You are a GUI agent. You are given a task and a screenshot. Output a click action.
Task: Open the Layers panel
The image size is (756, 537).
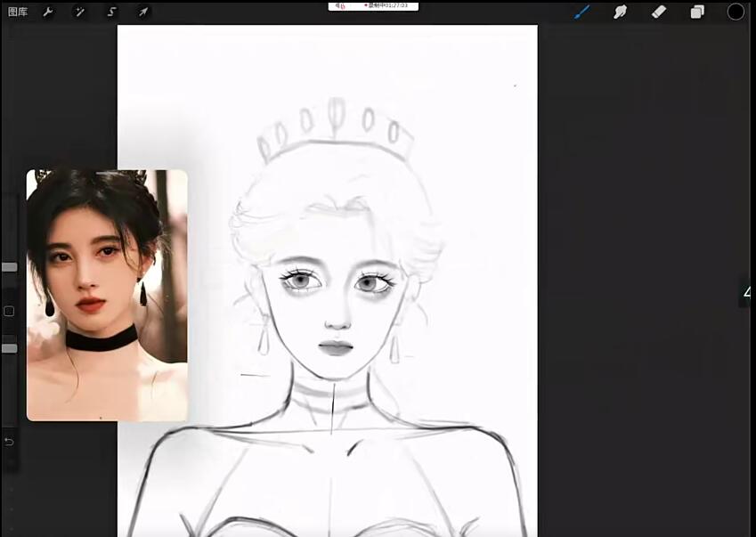point(697,12)
